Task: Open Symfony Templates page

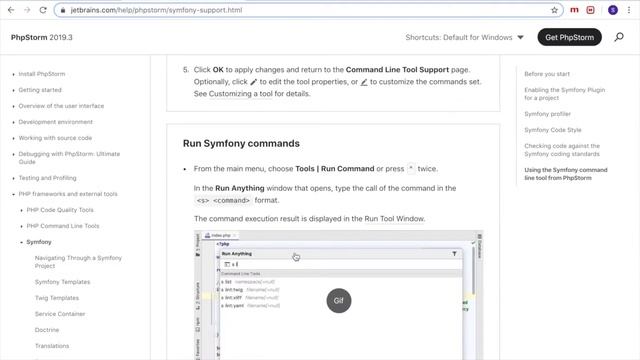Action: pyautogui.click(x=62, y=282)
